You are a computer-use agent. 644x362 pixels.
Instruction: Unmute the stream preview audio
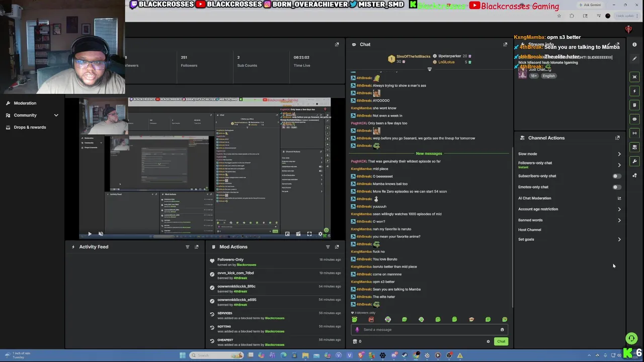pyautogui.click(x=101, y=234)
